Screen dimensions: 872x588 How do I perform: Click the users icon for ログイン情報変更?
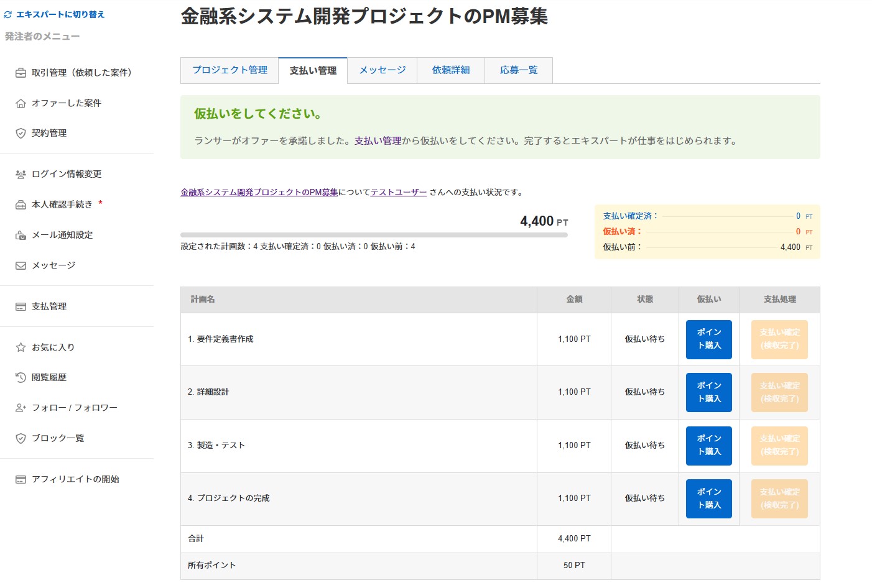pyautogui.click(x=21, y=174)
